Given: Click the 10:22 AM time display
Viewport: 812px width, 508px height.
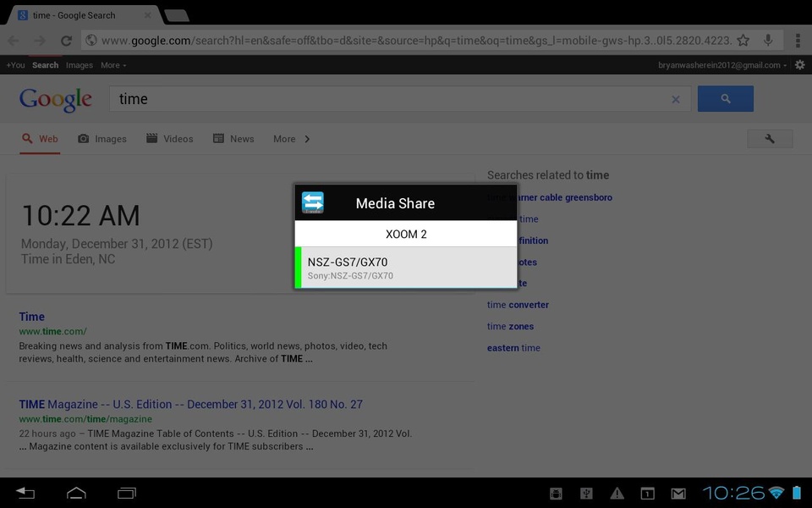Looking at the screenshot, I should point(81,216).
